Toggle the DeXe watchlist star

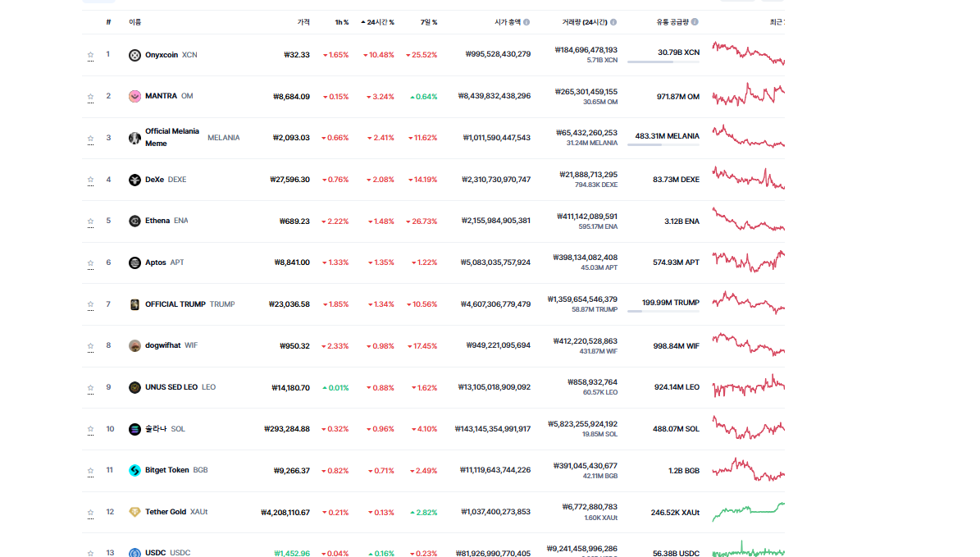91,180
